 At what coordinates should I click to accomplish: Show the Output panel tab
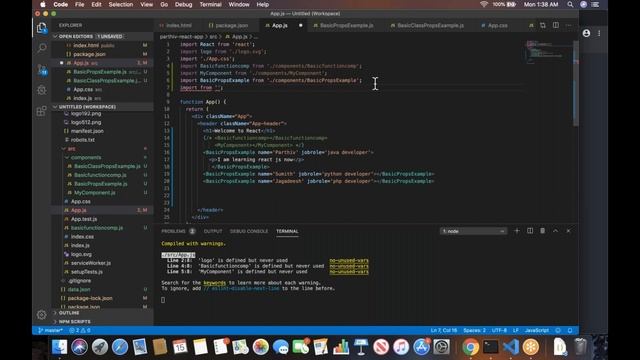(x=213, y=231)
